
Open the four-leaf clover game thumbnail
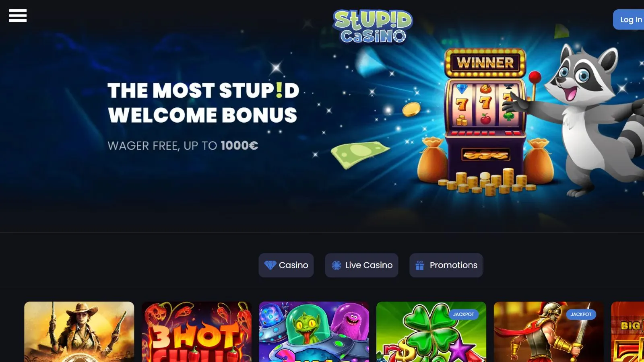pyautogui.click(x=431, y=332)
